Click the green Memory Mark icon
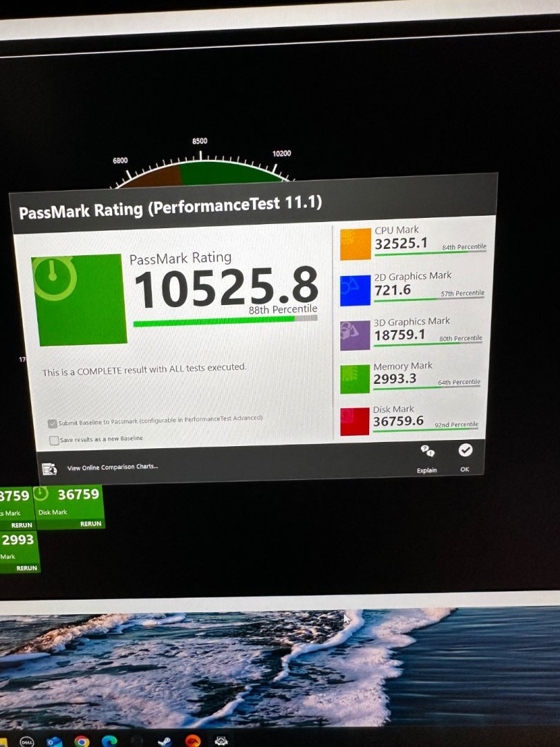 click(355, 379)
